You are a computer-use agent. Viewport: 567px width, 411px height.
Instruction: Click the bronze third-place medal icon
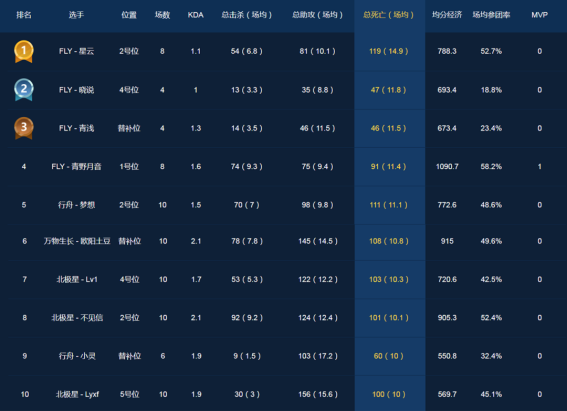point(24,128)
